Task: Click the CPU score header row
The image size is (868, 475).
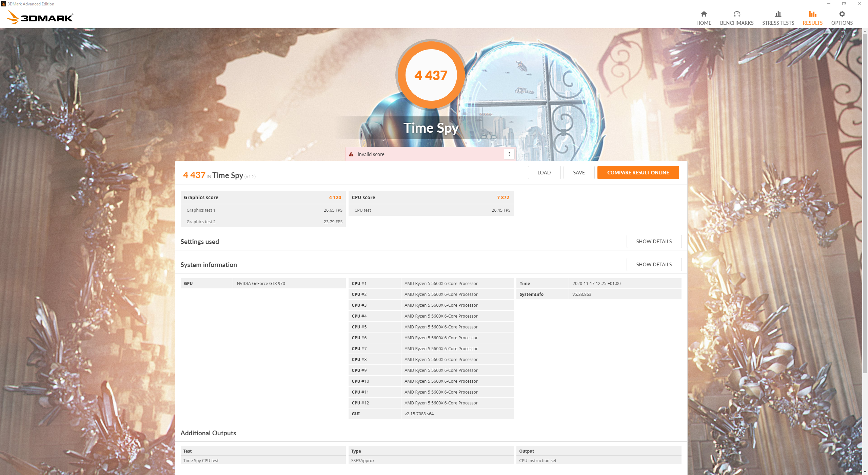Action: [x=431, y=197]
